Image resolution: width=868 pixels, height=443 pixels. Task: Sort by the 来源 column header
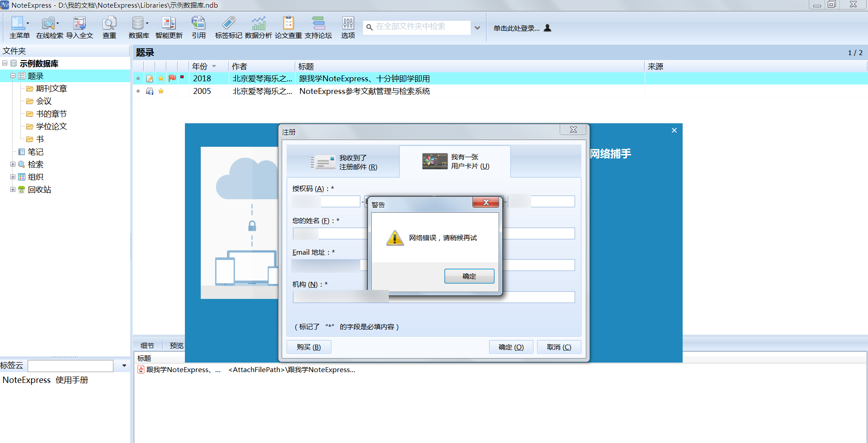coord(756,66)
